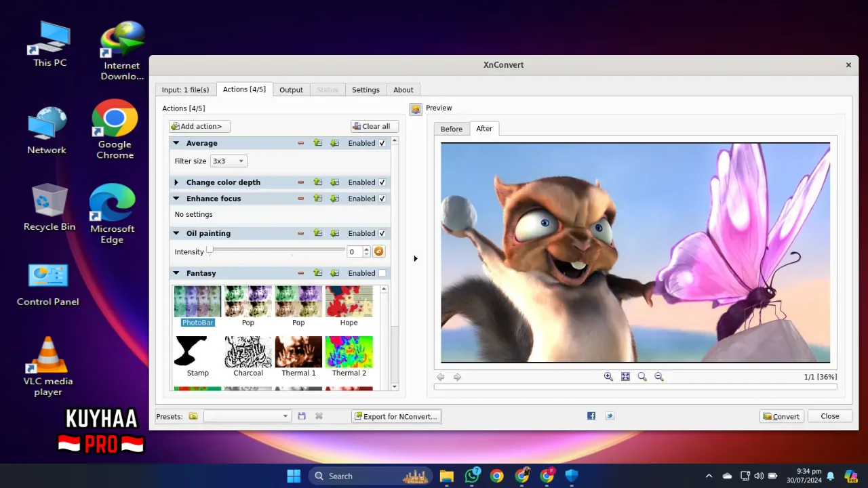Open the Presets dropdown list
This screenshot has height=488, width=868.
(248, 416)
